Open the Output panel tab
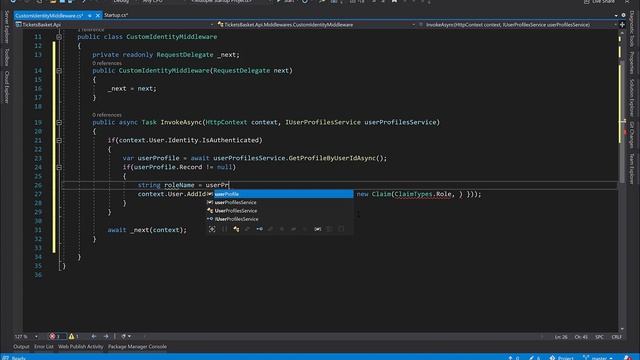This screenshot has width=640, height=360. tap(21, 347)
